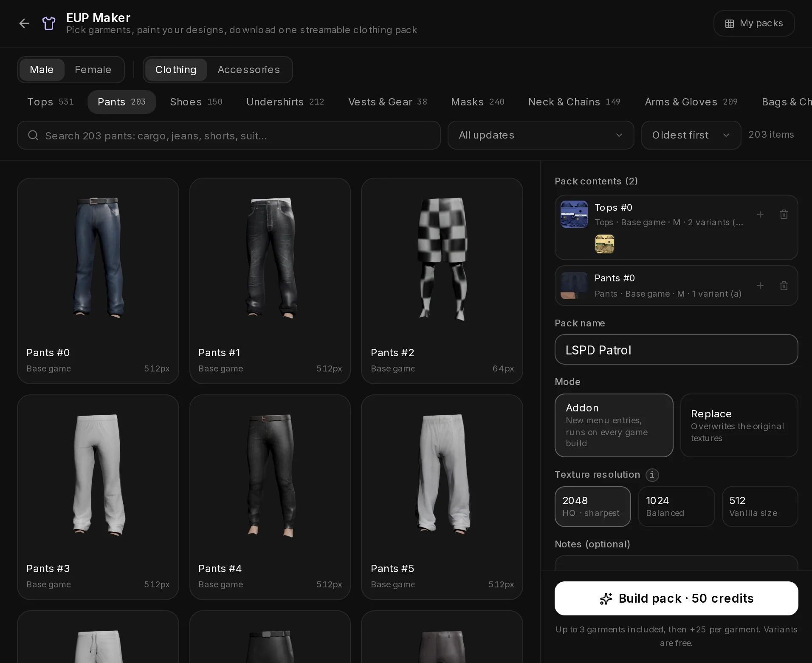This screenshot has height=663, width=812.
Task: Click the back arrow icon
Action: pos(24,23)
